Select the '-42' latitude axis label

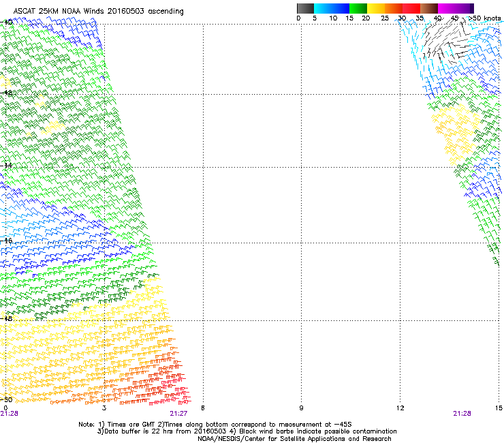point(6,93)
